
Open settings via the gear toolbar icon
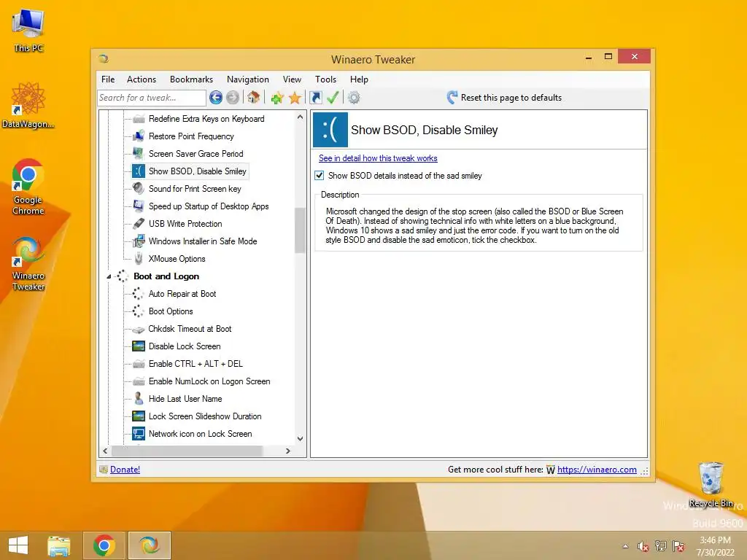[354, 98]
